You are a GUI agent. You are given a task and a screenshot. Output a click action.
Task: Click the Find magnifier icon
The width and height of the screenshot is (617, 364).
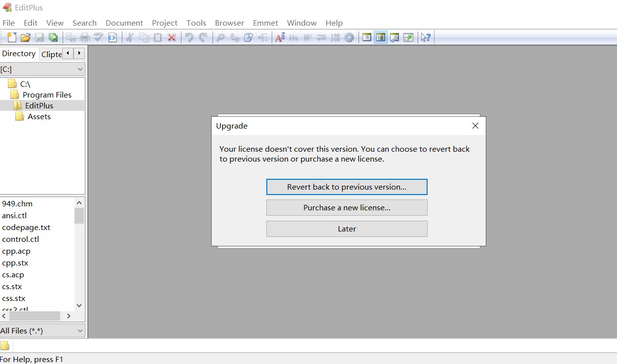[221, 37]
